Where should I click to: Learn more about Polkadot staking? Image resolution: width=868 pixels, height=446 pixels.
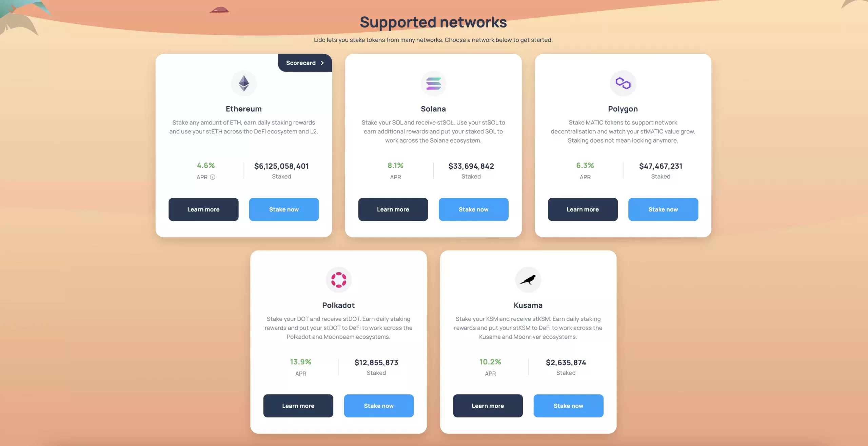click(298, 406)
